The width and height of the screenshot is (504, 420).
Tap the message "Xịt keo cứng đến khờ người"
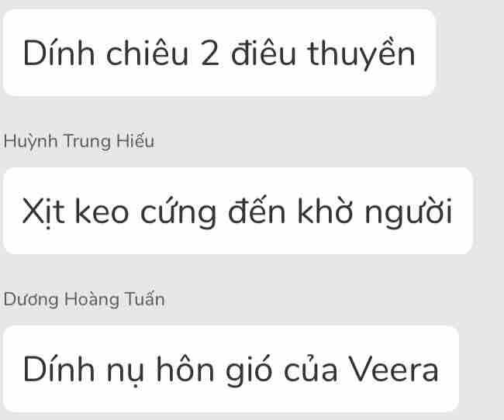point(238,211)
